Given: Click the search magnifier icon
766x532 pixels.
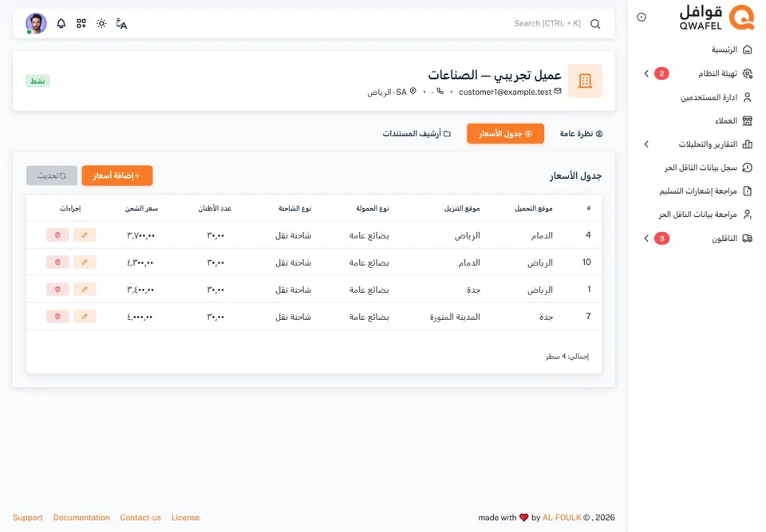Looking at the screenshot, I should (x=595, y=24).
